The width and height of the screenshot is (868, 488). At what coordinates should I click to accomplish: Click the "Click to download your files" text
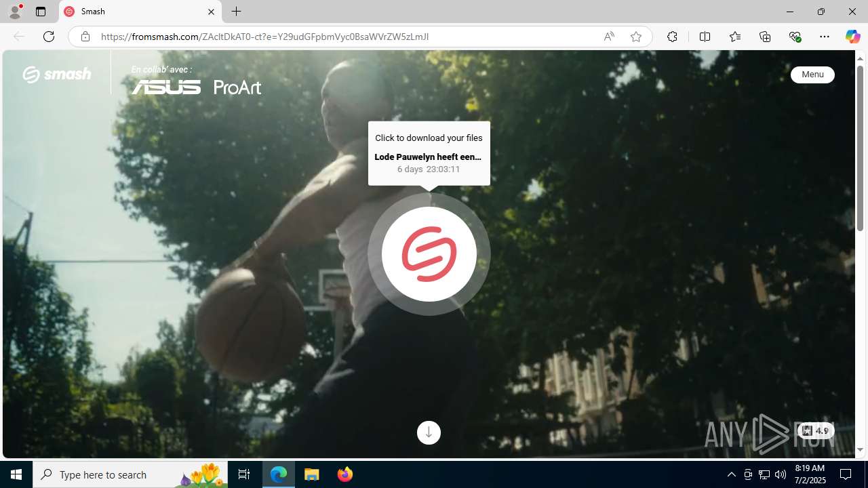pyautogui.click(x=429, y=138)
